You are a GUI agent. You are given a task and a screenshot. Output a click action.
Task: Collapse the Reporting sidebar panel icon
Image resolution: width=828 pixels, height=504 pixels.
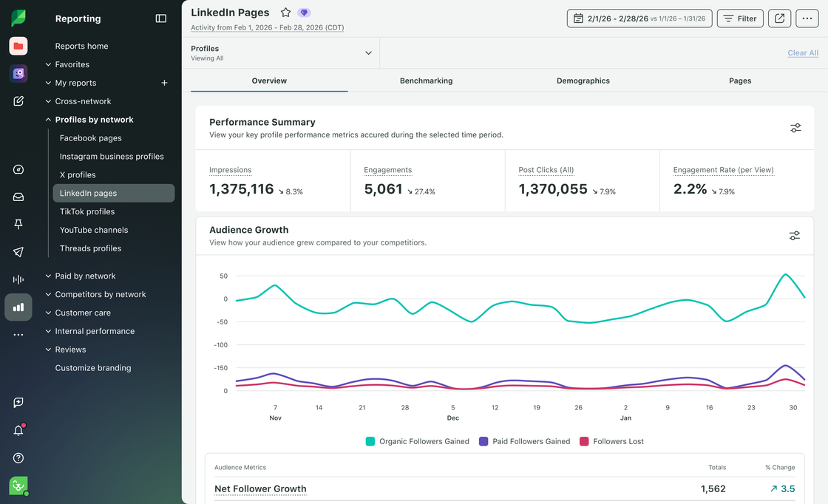[x=161, y=18]
